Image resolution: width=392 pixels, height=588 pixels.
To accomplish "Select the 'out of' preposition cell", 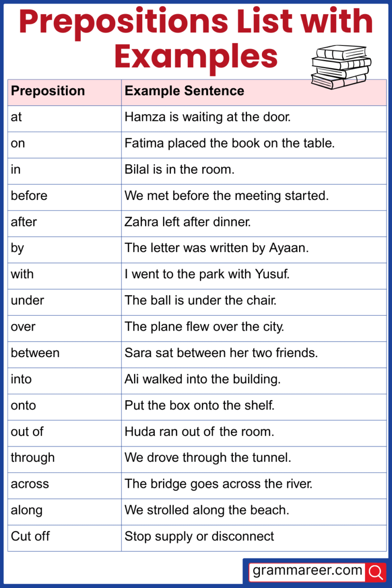I will tap(27, 431).
